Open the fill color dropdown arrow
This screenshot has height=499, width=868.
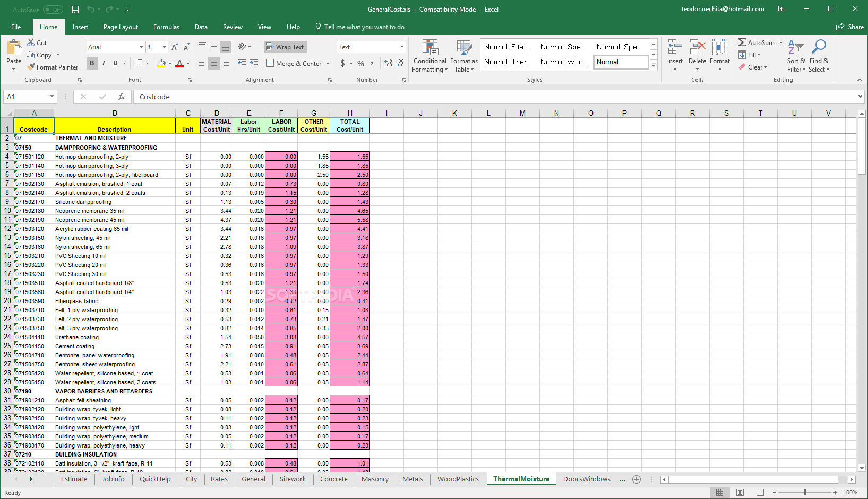(x=170, y=63)
